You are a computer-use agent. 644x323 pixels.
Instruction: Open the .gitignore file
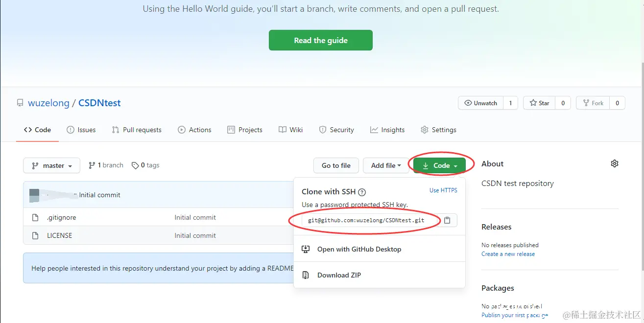click(62, 217)
